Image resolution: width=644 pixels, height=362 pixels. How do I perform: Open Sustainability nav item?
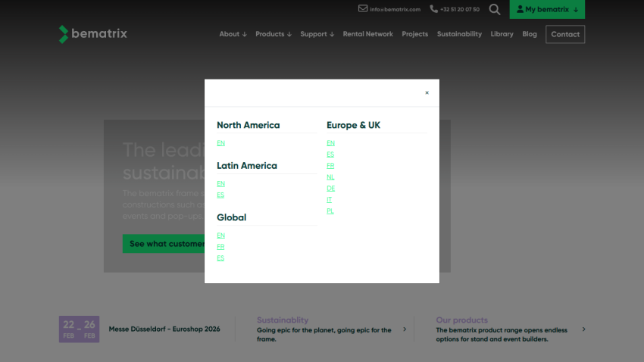tap(459, 34)
